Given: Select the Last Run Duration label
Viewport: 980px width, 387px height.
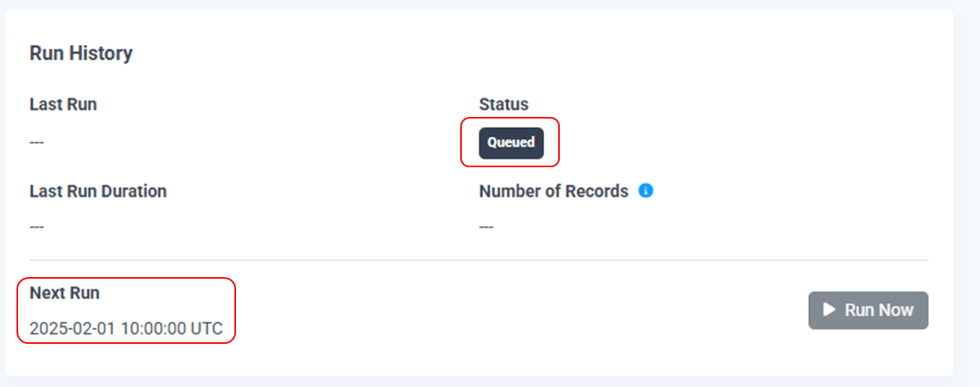Looking at the screenshot, I should 98,192.
